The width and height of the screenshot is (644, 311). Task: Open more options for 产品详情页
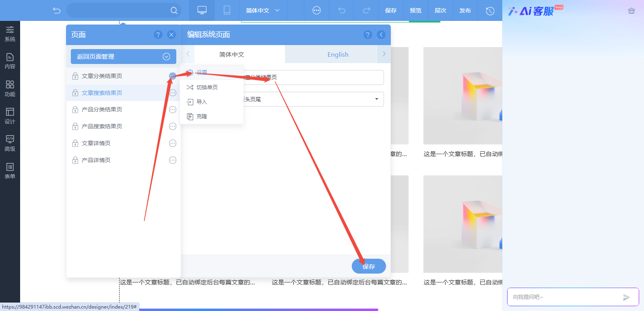173,160
